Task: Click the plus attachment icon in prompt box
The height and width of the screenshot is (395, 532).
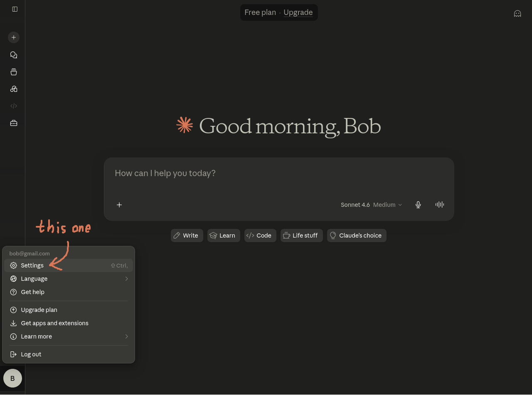Action: [x=119, y=205]
